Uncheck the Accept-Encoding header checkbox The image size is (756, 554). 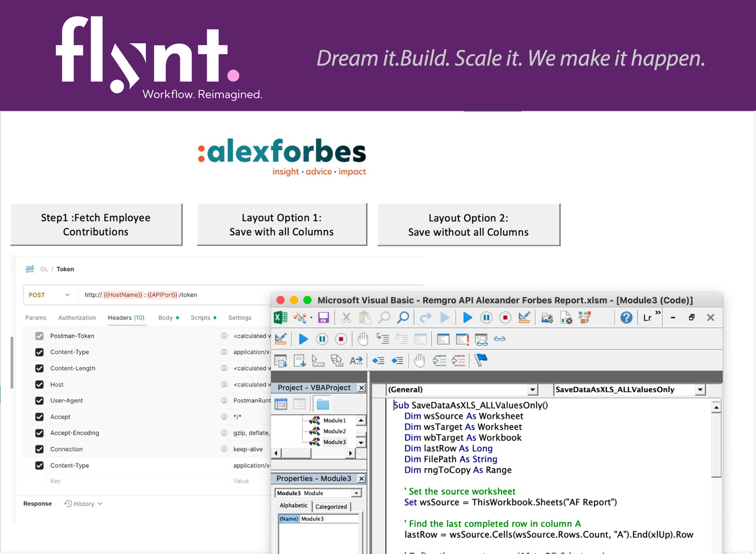click(x=39, y=433)
